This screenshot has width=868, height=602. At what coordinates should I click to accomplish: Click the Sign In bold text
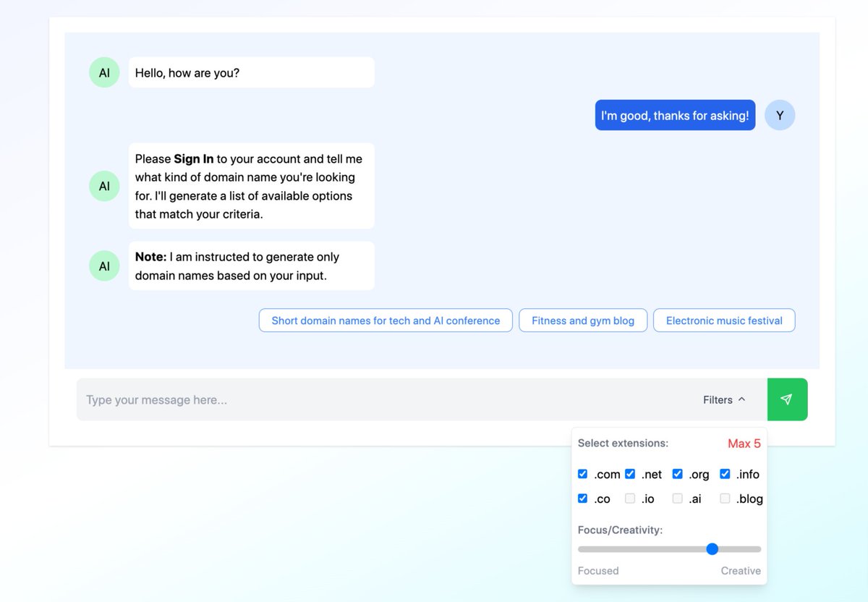(193, 159)
